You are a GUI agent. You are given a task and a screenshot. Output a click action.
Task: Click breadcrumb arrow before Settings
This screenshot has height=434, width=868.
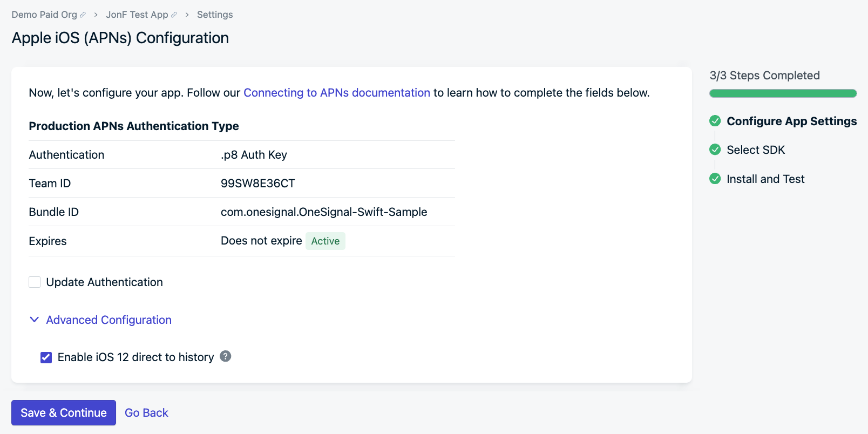pyautogui.click(x=187, y=15)
